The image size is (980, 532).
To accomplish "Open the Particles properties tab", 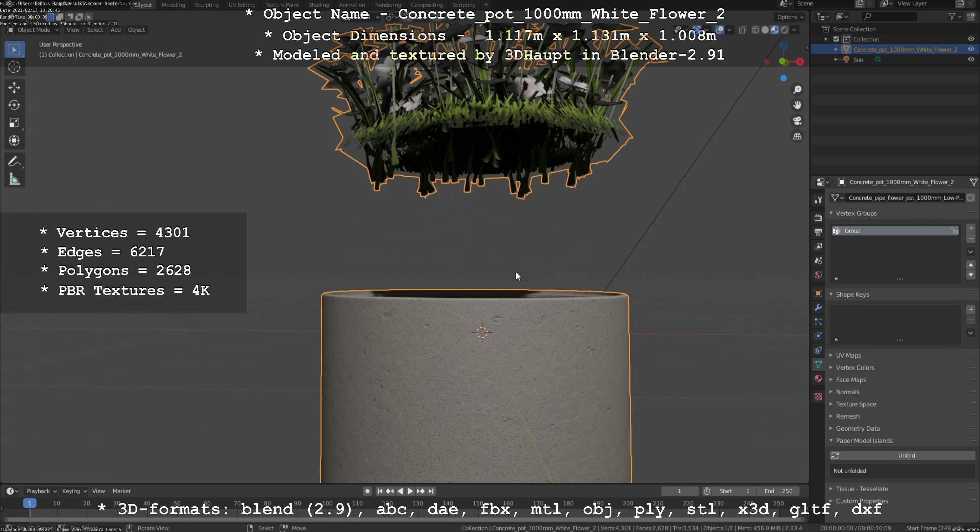I will click(818, 322).
